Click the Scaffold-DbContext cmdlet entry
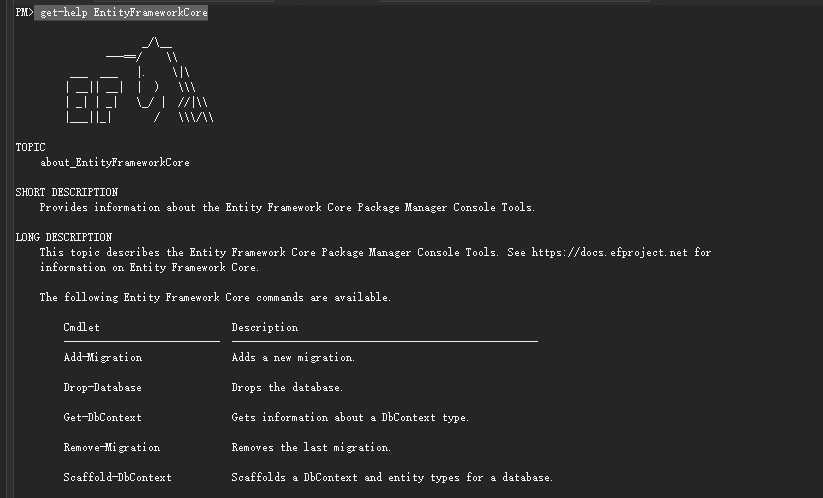This screenshot has width=823, height=498. click(118, 477)
